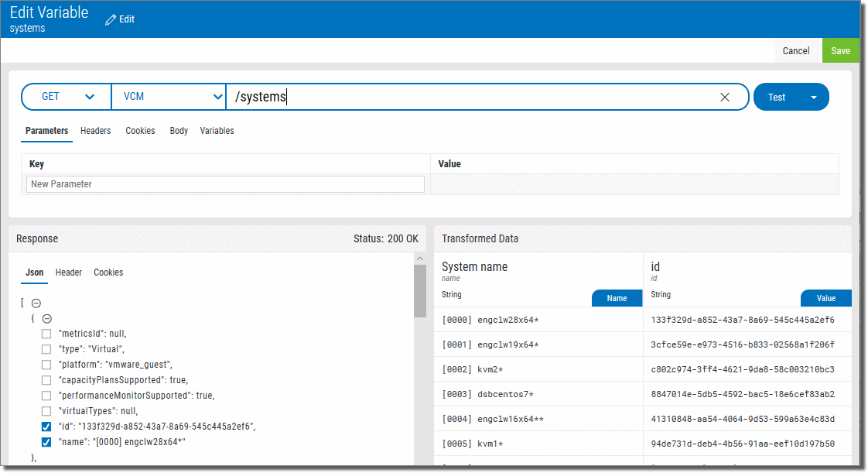The height and width of the screenshot is (473, 868).
Task: Open the Test button dropdown arrow
Action: pos(813,98)
